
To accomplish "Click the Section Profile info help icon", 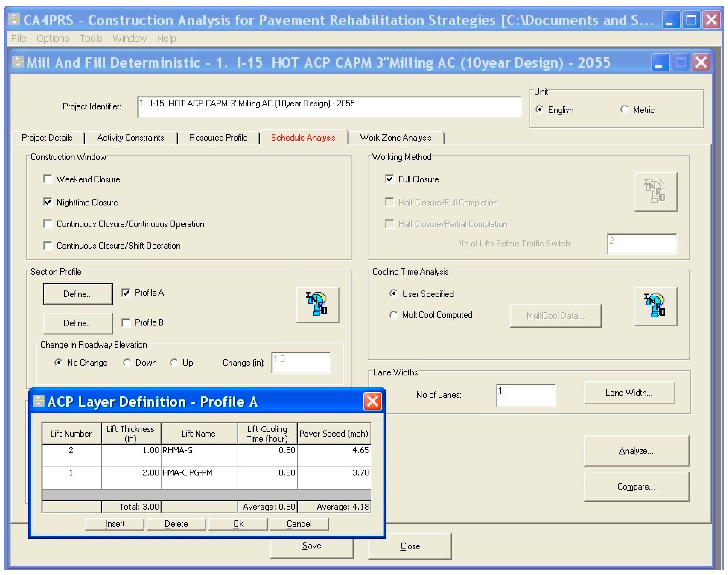I will [x=317, y=304].
